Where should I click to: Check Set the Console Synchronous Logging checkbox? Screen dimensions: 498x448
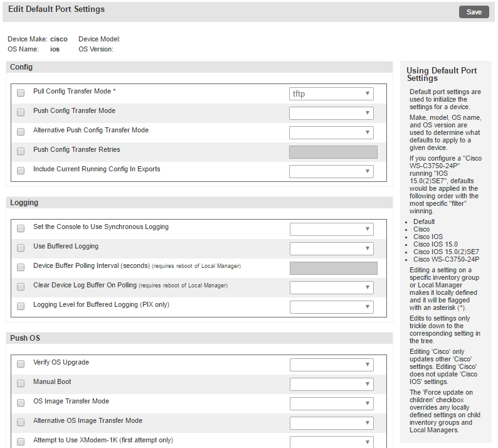(x=21, y=228)
